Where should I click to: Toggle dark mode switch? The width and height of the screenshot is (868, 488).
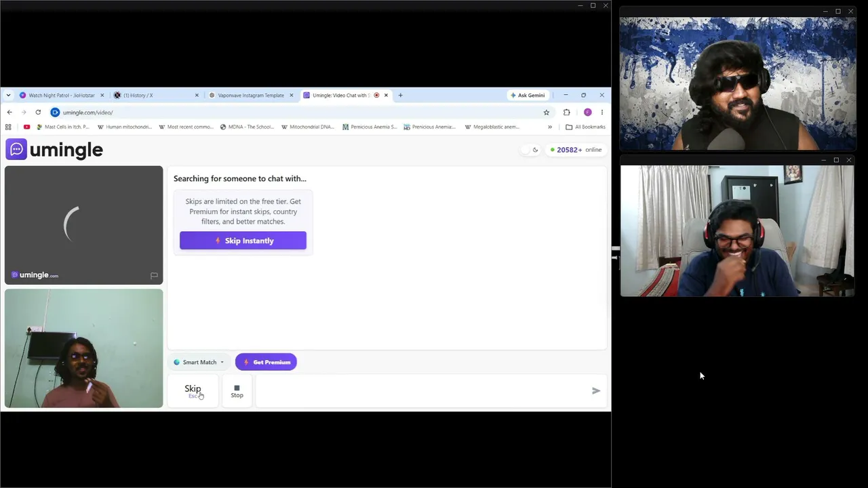530,150
